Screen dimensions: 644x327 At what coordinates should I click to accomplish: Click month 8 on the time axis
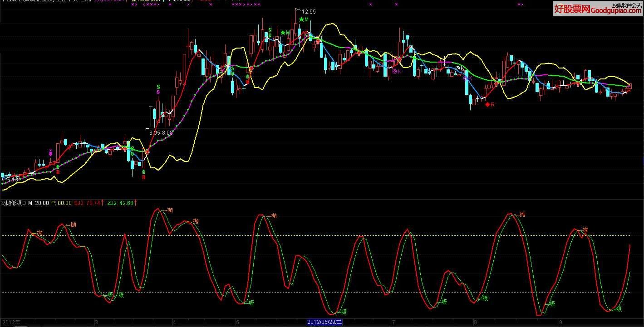(x=475, y=322)
